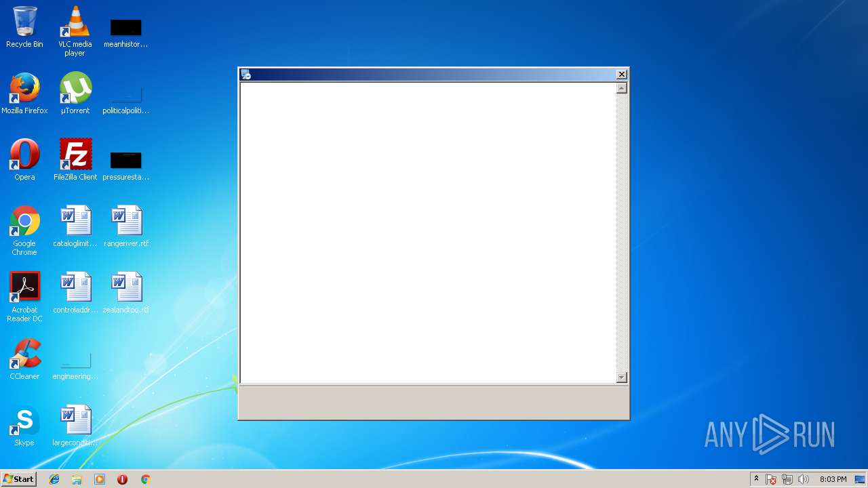
Task: Click the scroll up arrow in dialog
Action: pos(622,88)
